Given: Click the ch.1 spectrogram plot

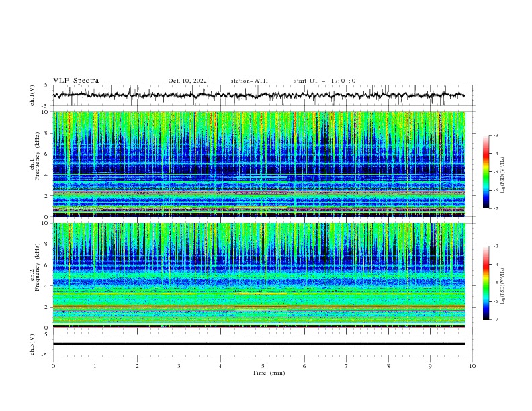Looking at the screenshot, I should 259,164.
